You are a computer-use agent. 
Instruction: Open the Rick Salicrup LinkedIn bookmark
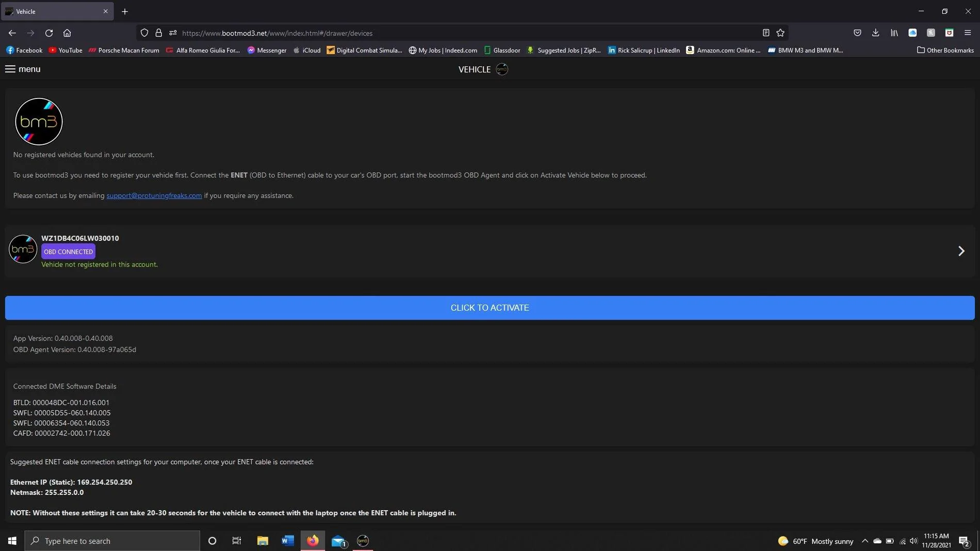click(644, 50)
